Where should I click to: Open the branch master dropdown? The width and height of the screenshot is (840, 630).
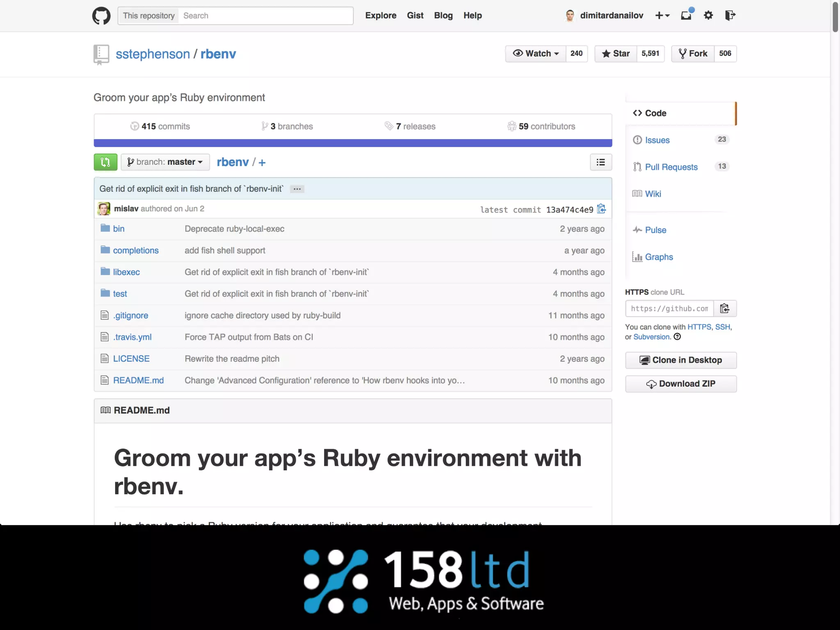coord(165,162)
